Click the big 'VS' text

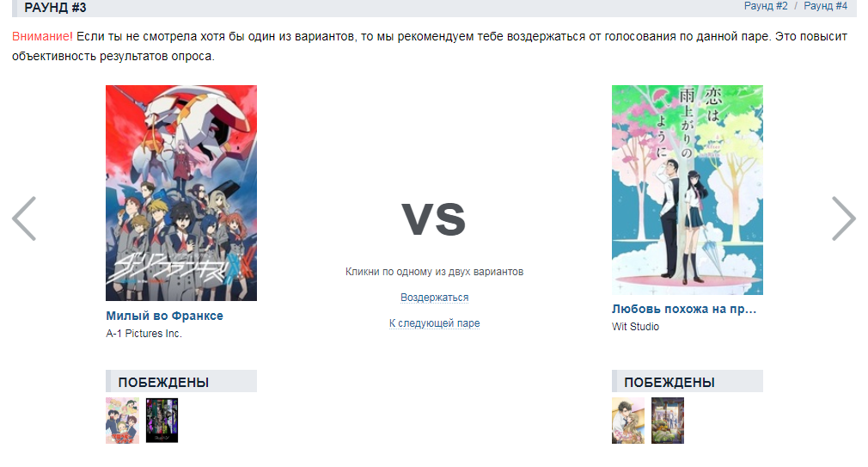click(x=434, y=219)
